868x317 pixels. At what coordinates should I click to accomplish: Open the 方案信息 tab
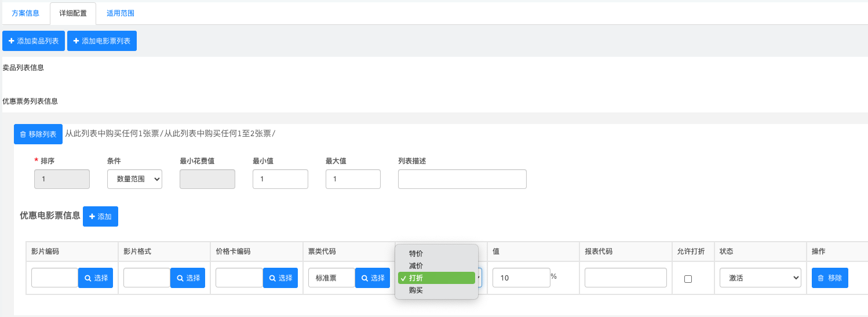[x=25, y=13]
